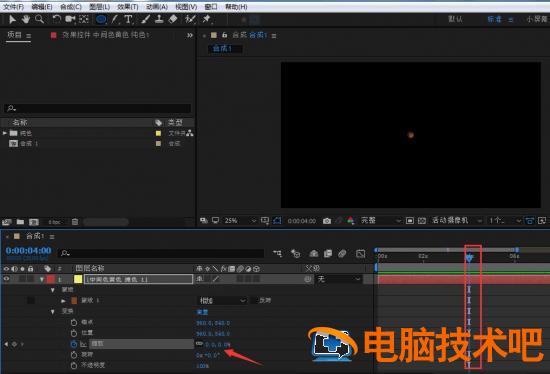Open the 完整 resolution dropdown

(x=380, y=221)
